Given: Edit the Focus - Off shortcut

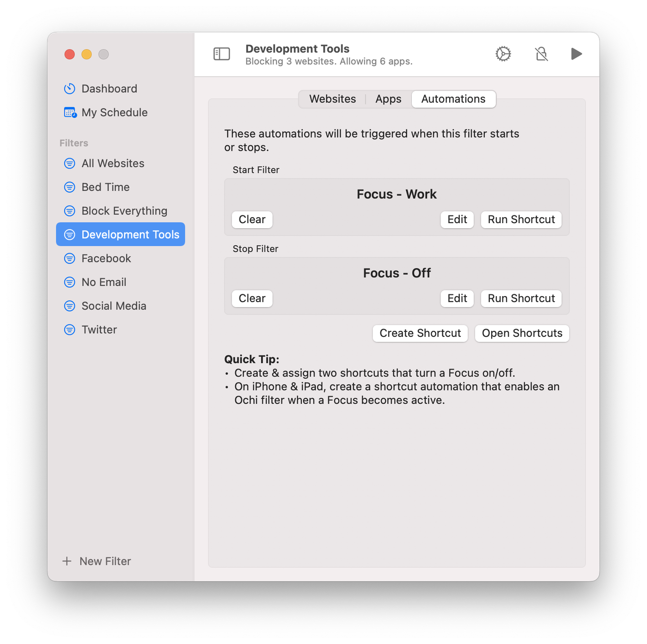Looking at the screenshot, I should click(x=457, y=298).
